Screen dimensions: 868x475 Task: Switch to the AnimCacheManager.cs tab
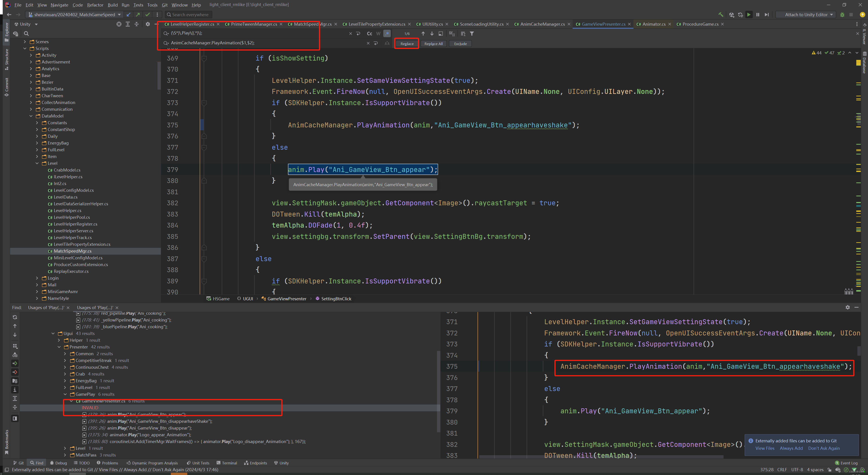[x=542, y=24]
